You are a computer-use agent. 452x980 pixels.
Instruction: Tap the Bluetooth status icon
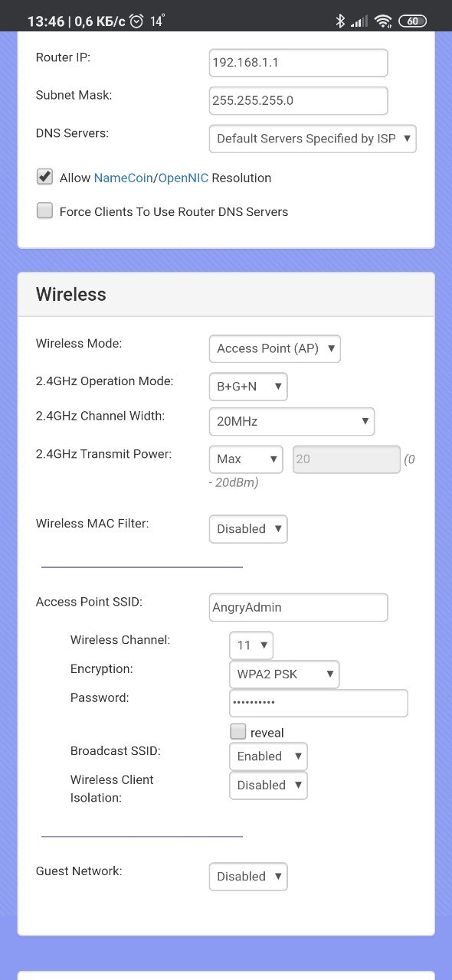(341, 21)
